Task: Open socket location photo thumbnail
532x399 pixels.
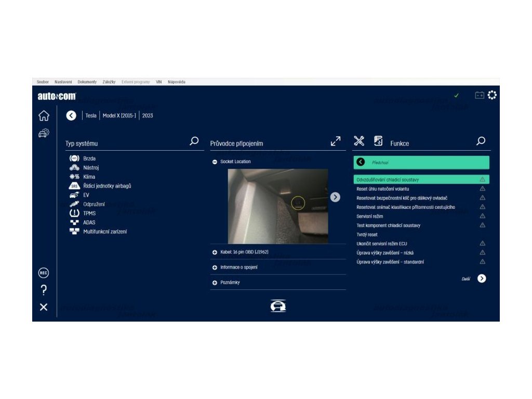Action: tap(278, 206)
